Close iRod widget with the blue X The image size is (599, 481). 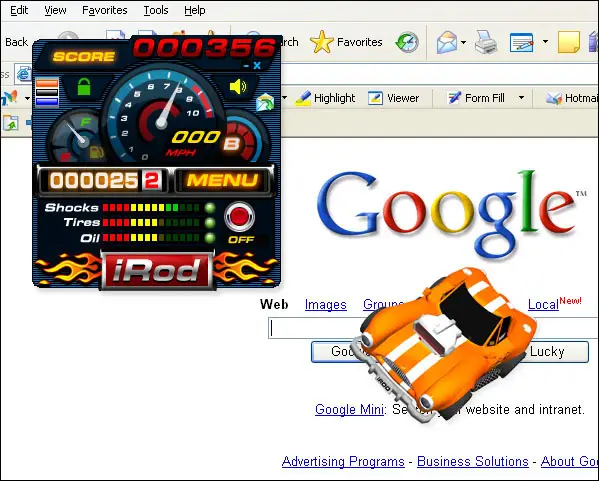pyautogui.click(x=257, y=65)
